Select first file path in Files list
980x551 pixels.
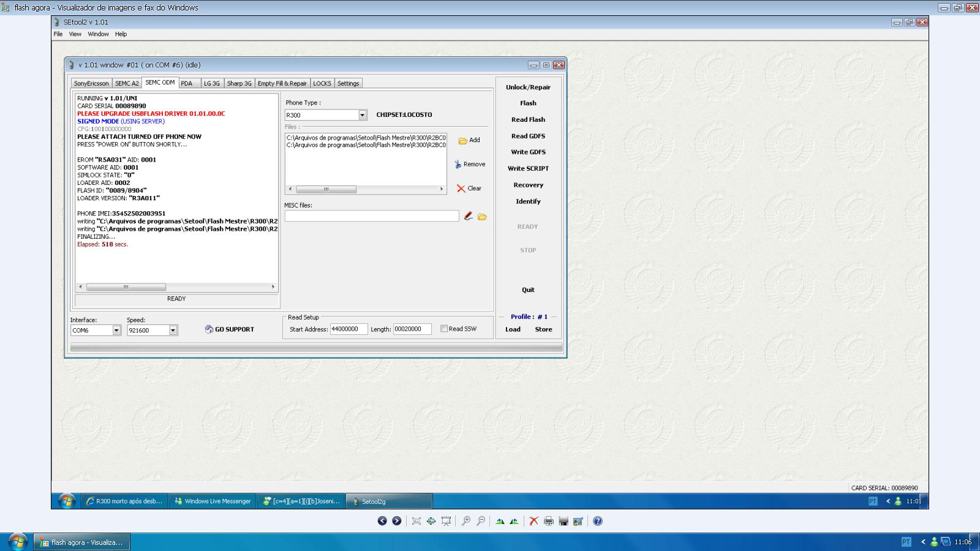366,138
